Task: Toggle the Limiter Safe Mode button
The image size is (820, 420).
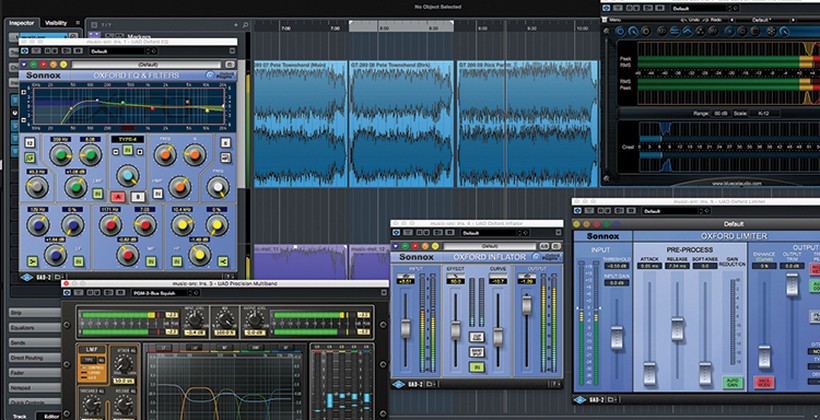Action: pos(764,383)
